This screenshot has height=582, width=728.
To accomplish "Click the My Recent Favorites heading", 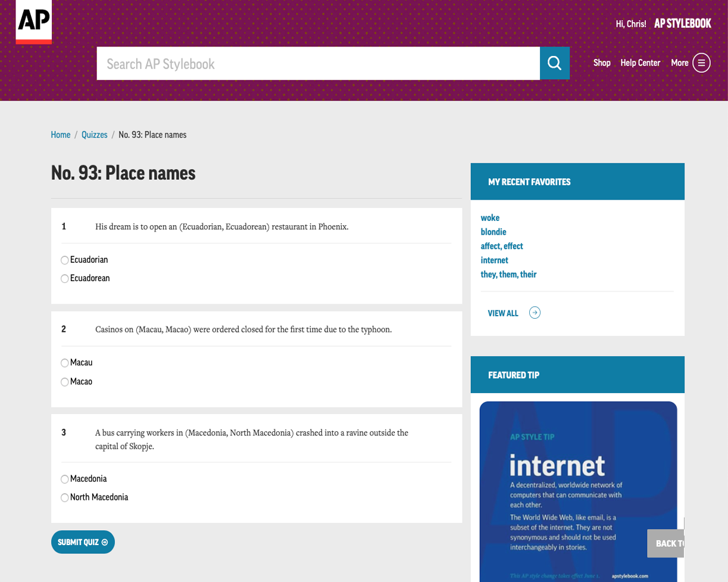I will click(529, 182).
